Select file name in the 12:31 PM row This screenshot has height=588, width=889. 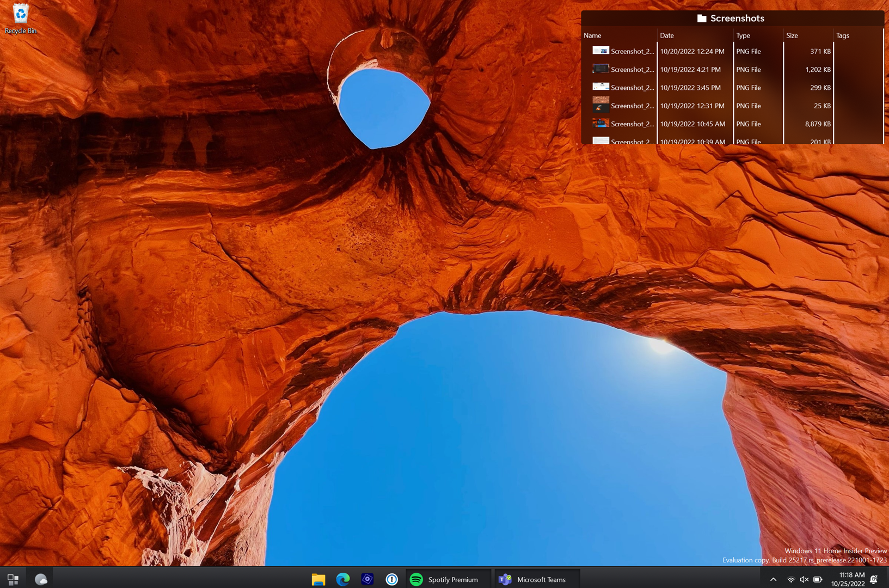[632, 106]
